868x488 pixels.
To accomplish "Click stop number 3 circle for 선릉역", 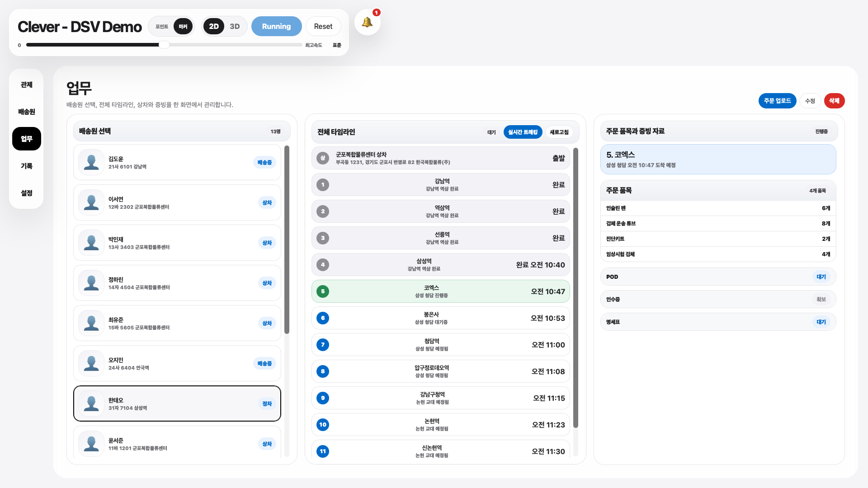I will (x=323, y=238).
